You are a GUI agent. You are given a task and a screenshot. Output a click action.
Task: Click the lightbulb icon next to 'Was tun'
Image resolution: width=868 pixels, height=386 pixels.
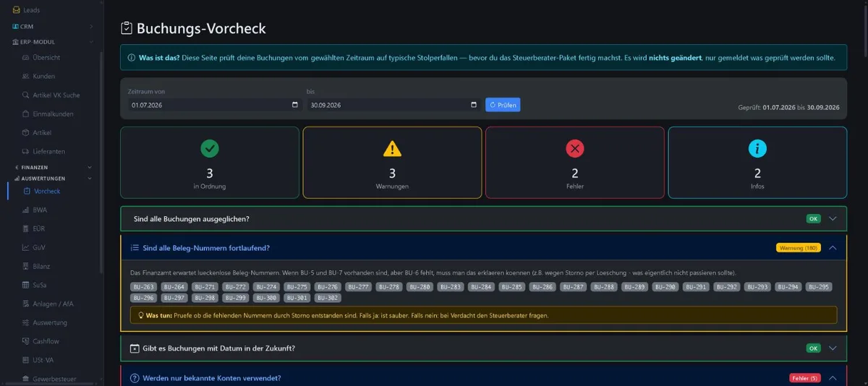141,316
